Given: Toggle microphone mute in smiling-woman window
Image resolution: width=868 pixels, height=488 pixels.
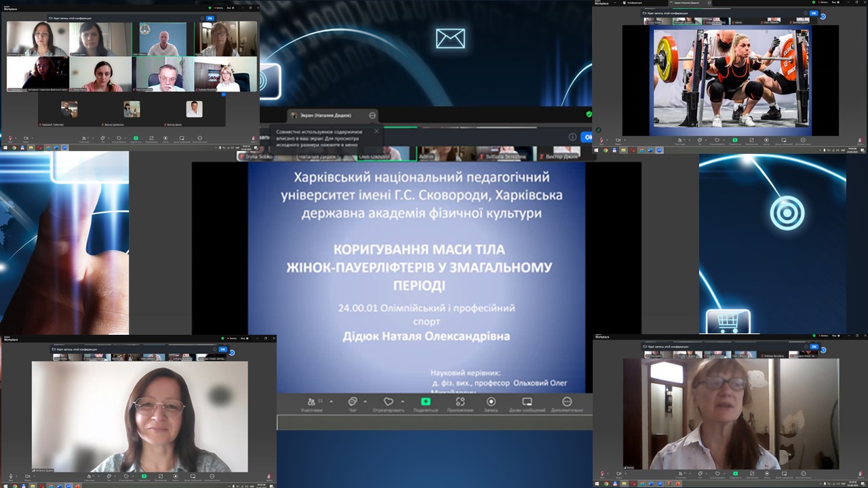Looking at the screenshot, I should tap(11, 476).
